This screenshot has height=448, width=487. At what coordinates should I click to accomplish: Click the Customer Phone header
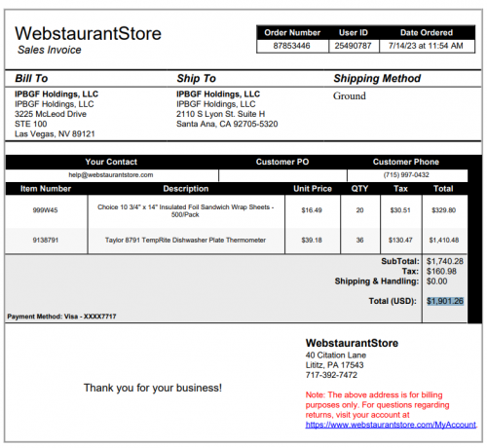(x=406, y=162)
